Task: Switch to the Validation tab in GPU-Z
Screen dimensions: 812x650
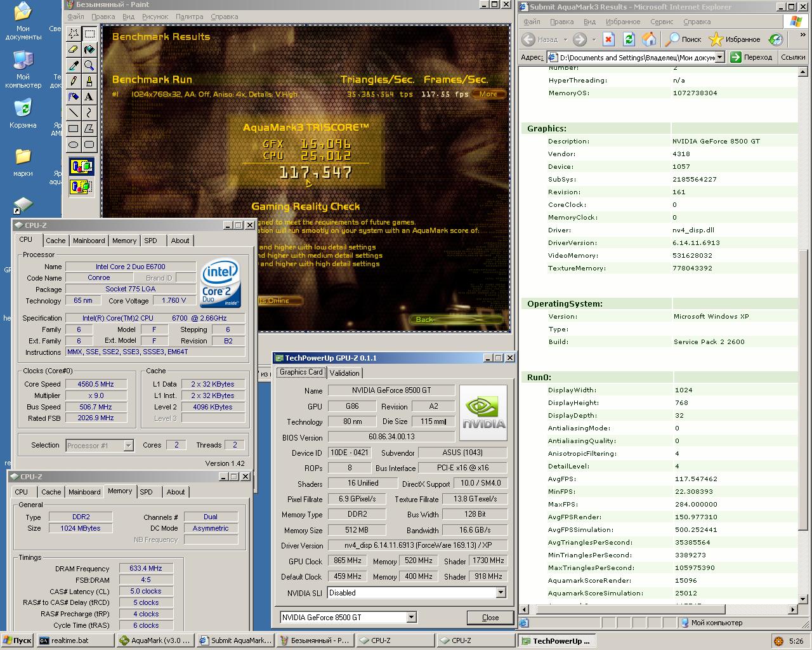Action: (x=344, y=373)
